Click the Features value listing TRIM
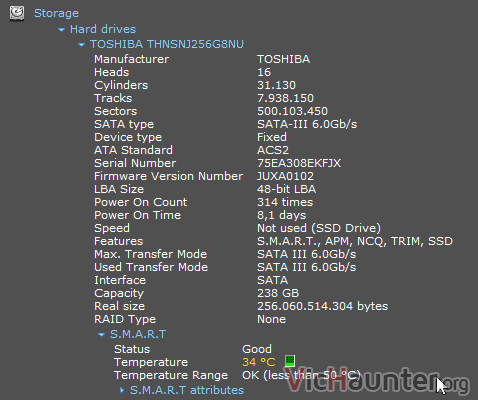Screen dimensions: 478x400 [355, 241]
